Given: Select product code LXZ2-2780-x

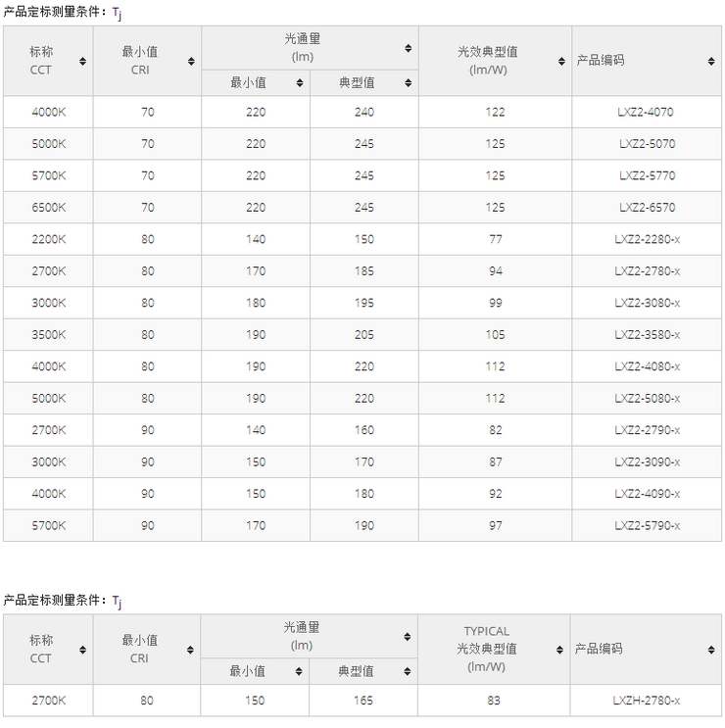Looking at the screenshot, I should point(647,271).
